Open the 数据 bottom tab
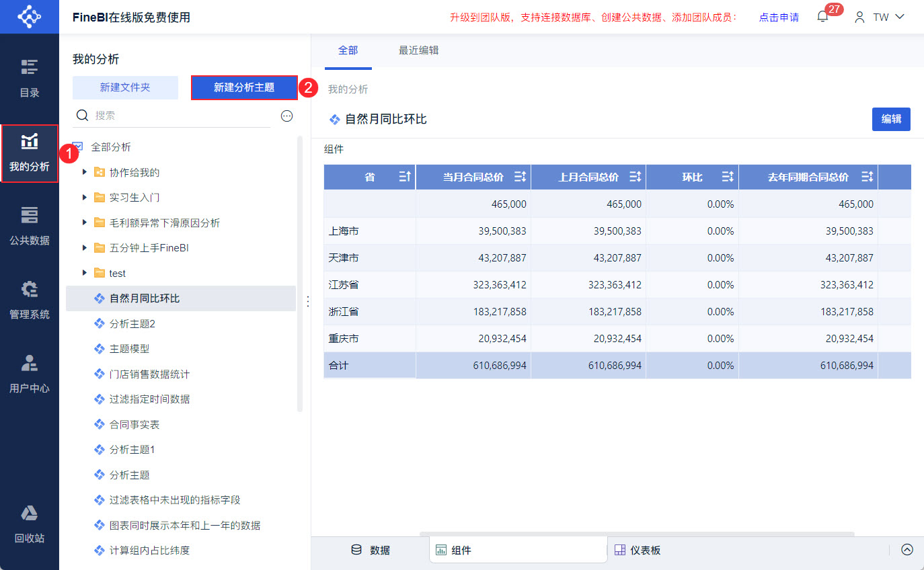 pos(371,550)
